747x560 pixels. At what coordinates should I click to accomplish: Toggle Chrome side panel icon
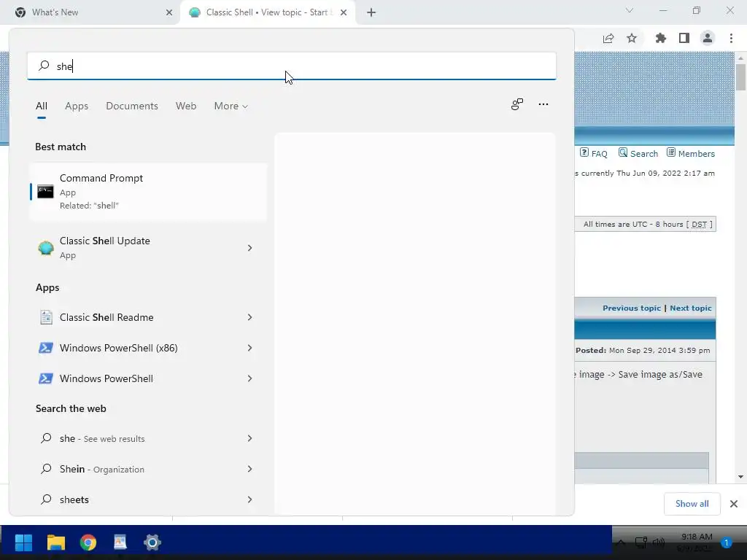click(684, 38)
